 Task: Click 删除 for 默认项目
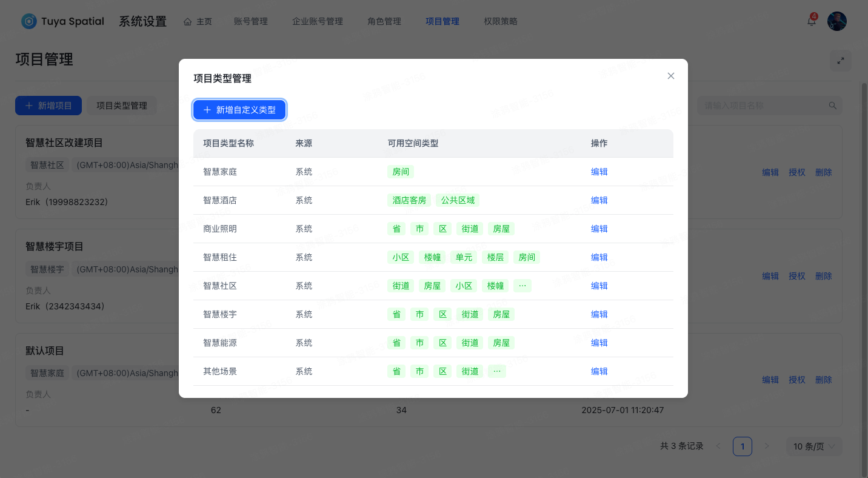pos(824,380)
